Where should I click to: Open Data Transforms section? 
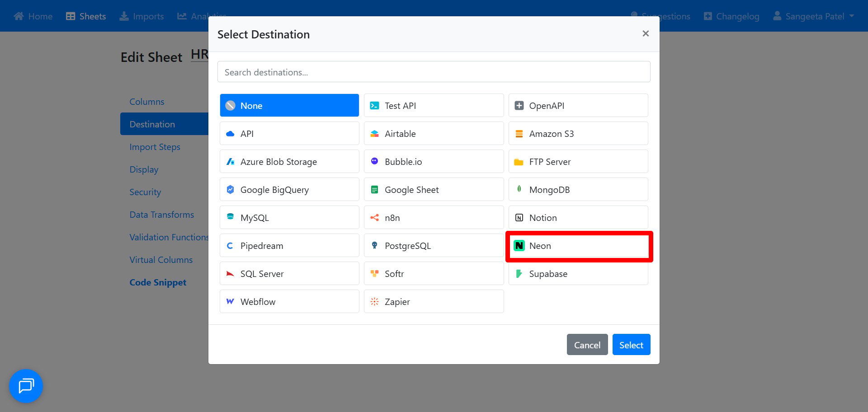pos(161,215)
